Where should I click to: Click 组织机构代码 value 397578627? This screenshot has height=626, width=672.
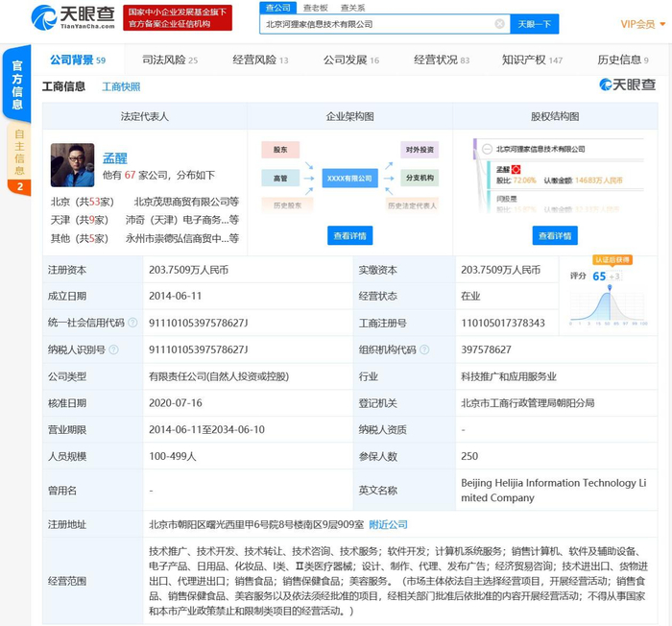pyautogui.click(x=486, y=349)
